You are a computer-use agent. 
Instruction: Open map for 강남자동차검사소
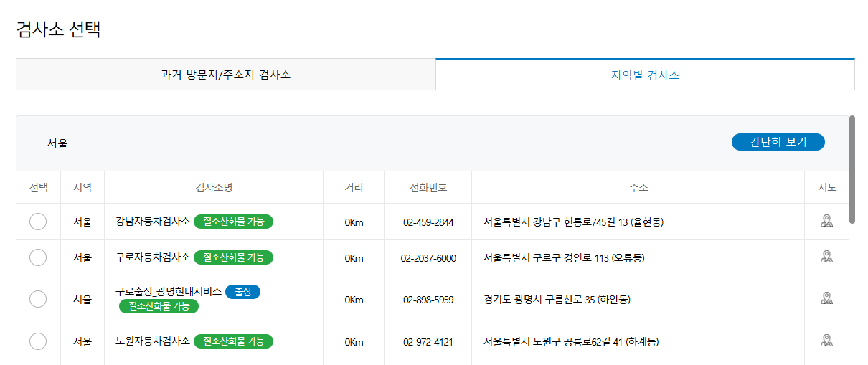pyautogui.click(x=826, y=221)
